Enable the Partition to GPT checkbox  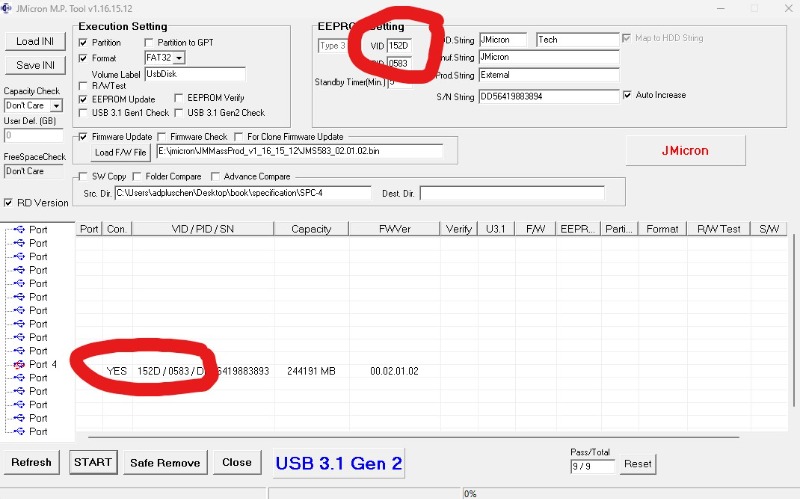[150, 43]
